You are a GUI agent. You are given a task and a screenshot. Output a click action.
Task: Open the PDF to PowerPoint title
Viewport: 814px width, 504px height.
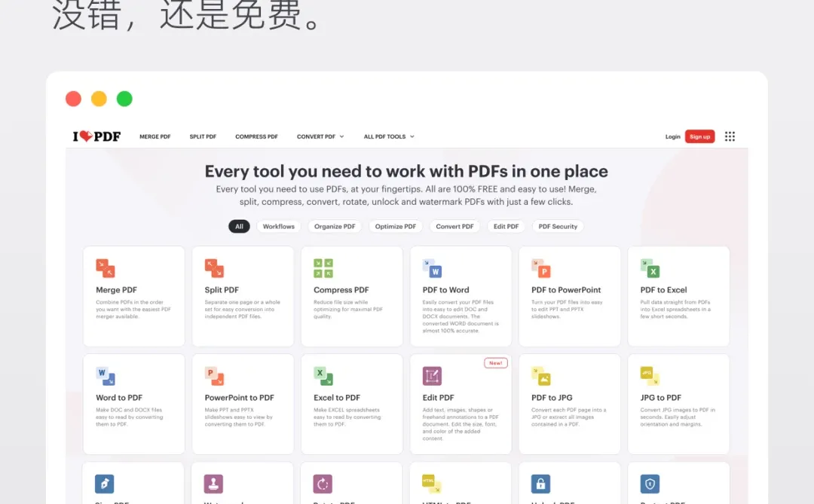pos(566,289)
